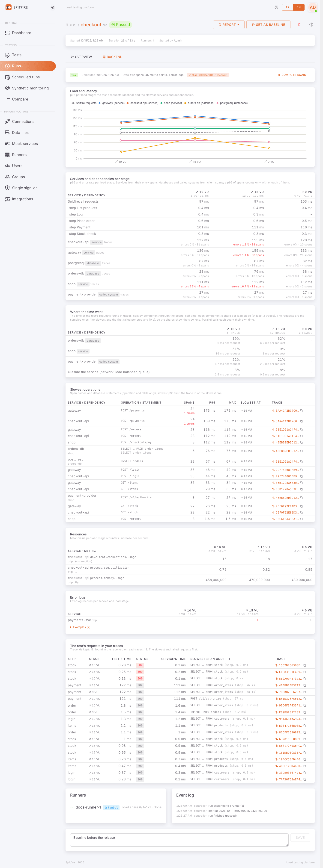Image resolution: width=323 pixels, height=868 pixels.
Task: Switch language to TR
Action: tap(287, 7)
